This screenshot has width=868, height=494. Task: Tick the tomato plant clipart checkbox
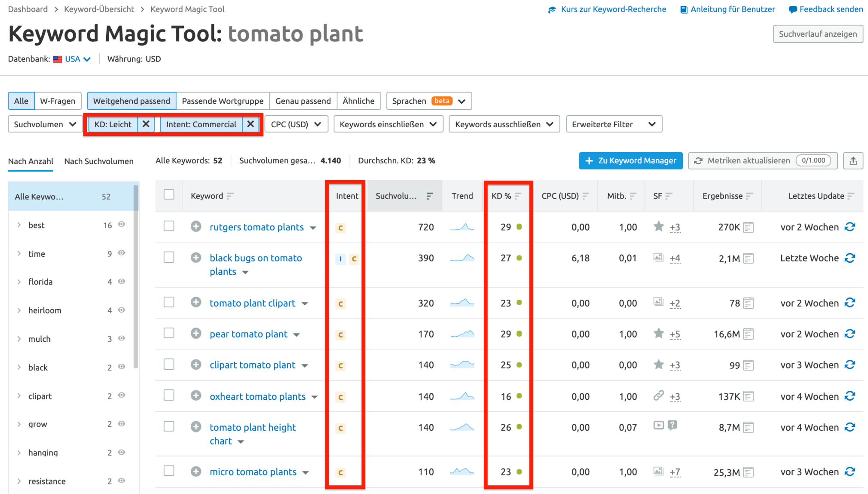click(x=169, y=302)
